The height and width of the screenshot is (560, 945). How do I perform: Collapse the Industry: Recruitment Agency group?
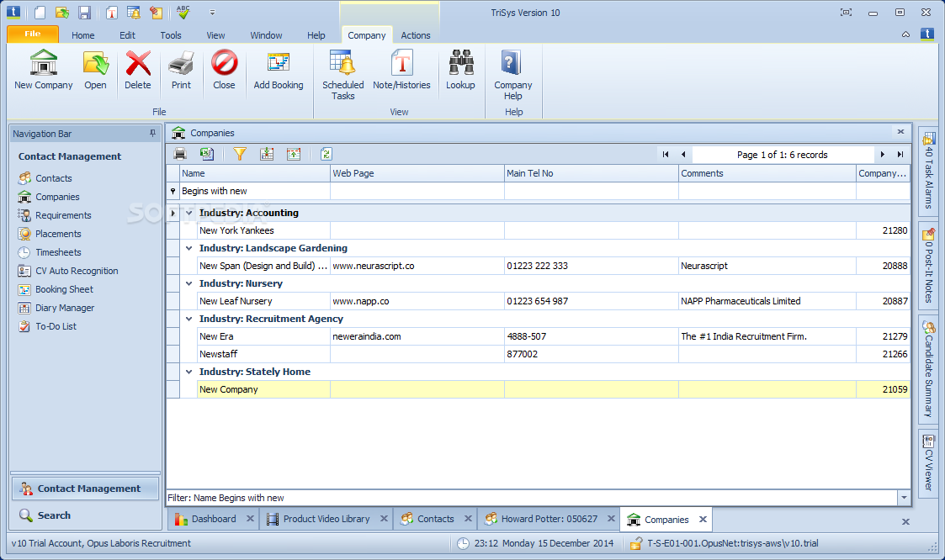coord(189,319)
